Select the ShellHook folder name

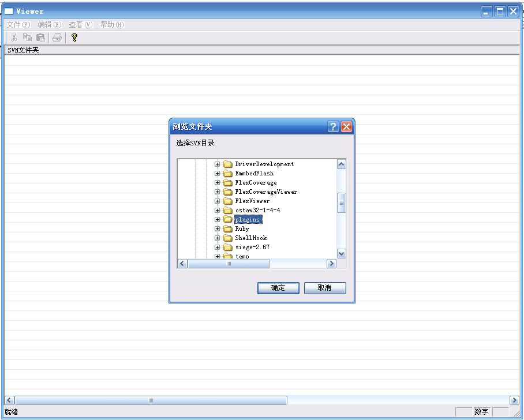(x=251, y=238)
